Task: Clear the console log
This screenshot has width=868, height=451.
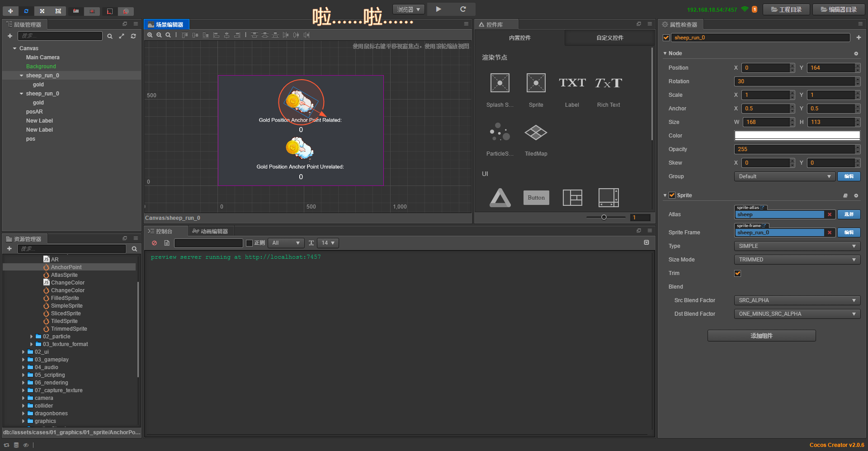Action: (x=155, y=243)
